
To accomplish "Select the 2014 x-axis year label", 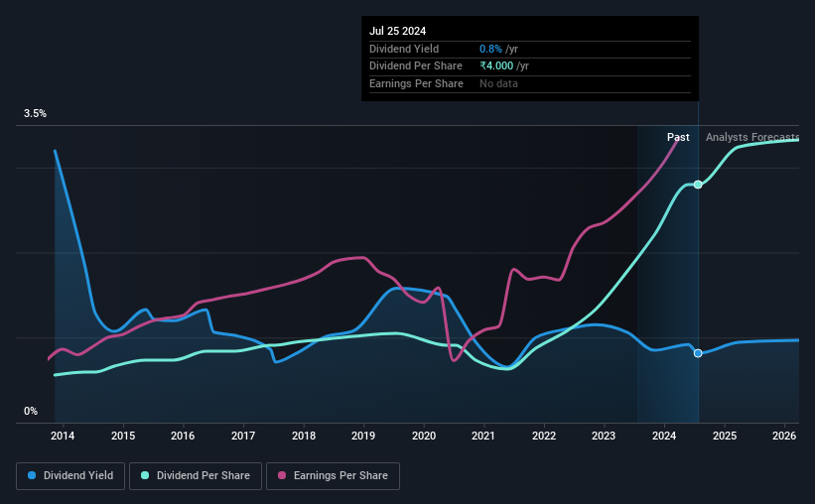I will (63, 436).
